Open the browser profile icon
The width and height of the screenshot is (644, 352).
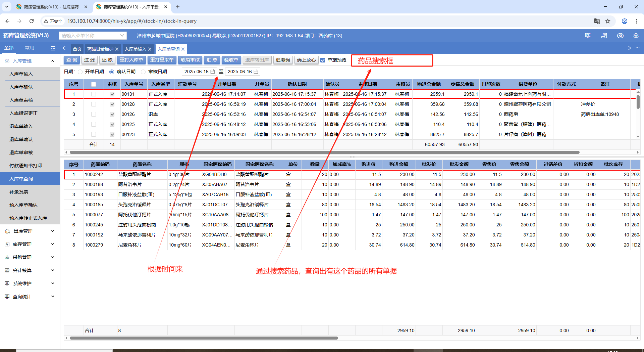pyautogui.click(x=625, y=21)
